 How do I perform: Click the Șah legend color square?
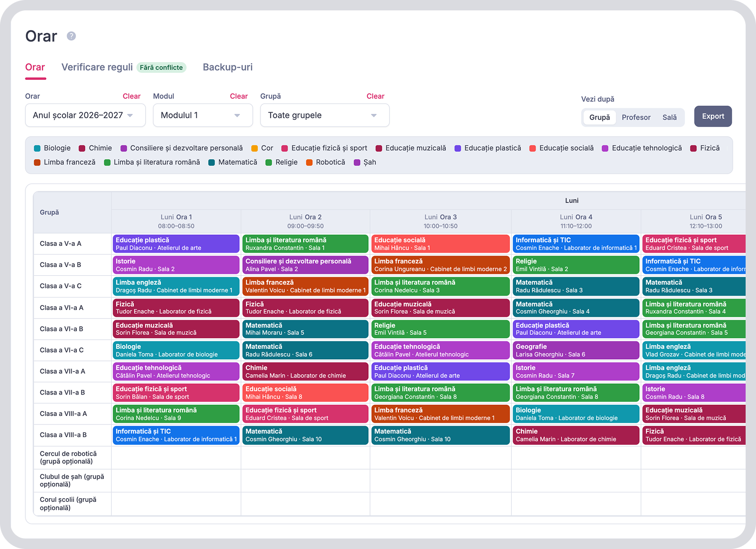[357, 162]
